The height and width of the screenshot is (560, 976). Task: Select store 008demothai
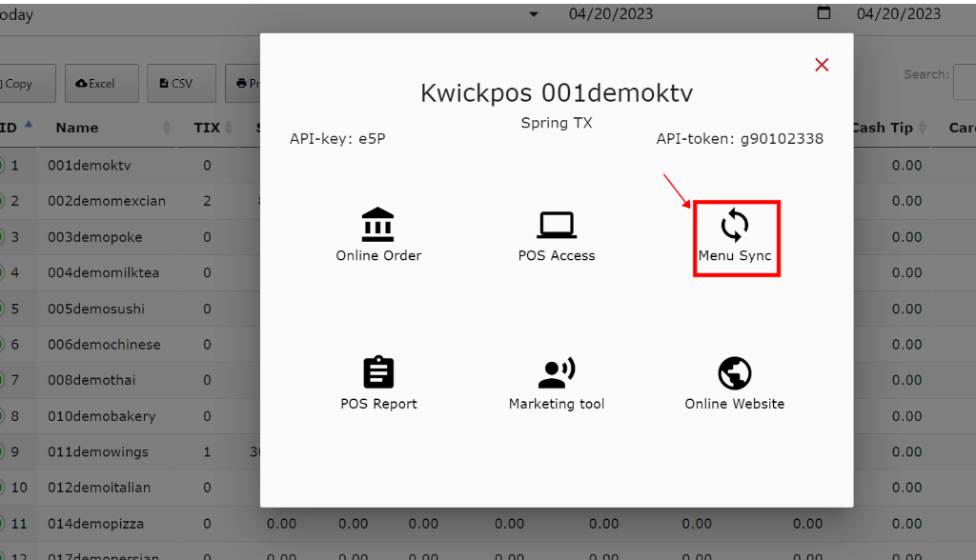pos(91,380)
